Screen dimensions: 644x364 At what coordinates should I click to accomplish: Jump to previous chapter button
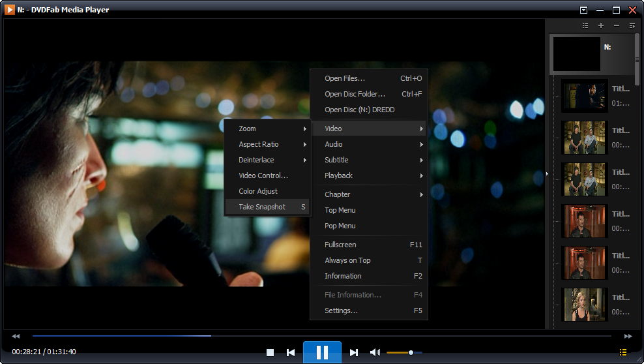click(x=291, y=352)
